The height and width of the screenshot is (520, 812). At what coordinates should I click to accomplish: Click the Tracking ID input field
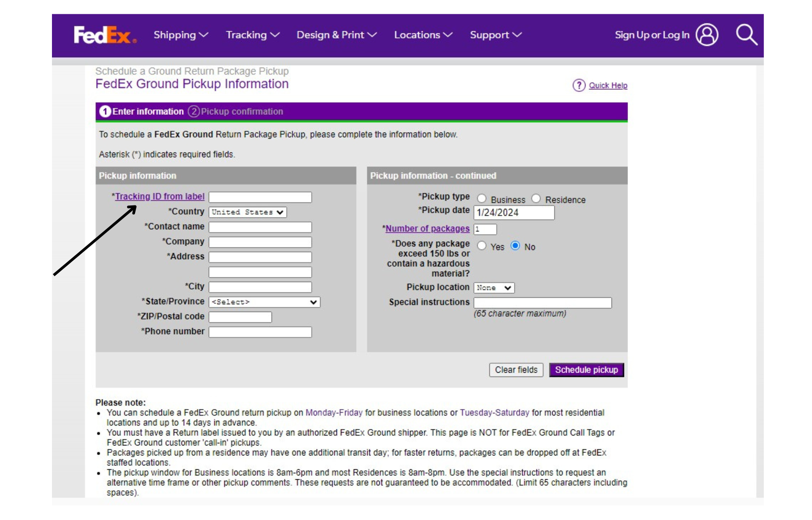pos(260,197)
